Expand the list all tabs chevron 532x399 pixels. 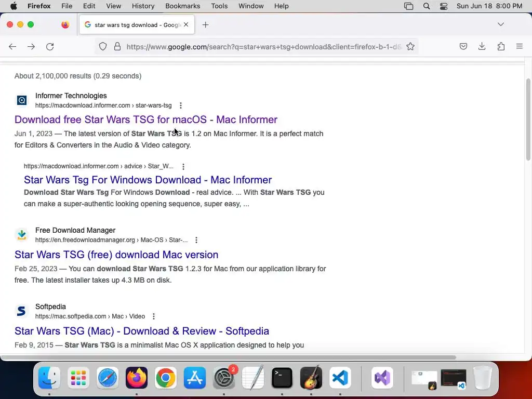coord(501,24)
